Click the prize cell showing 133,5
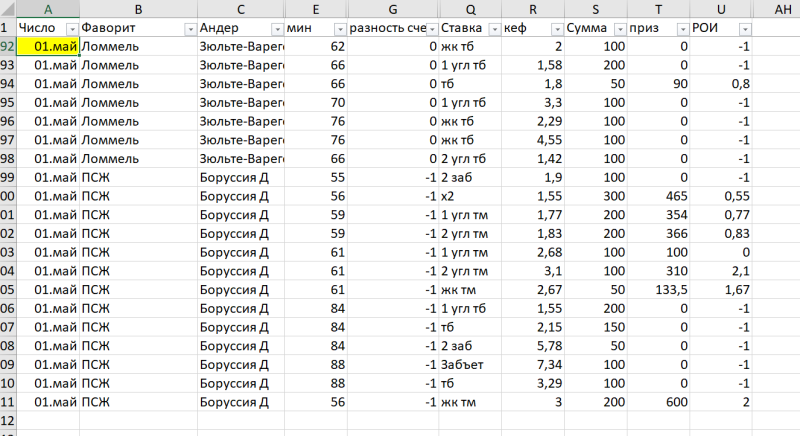The width and height of the screenshot is (800, 436). click(658, 289)
